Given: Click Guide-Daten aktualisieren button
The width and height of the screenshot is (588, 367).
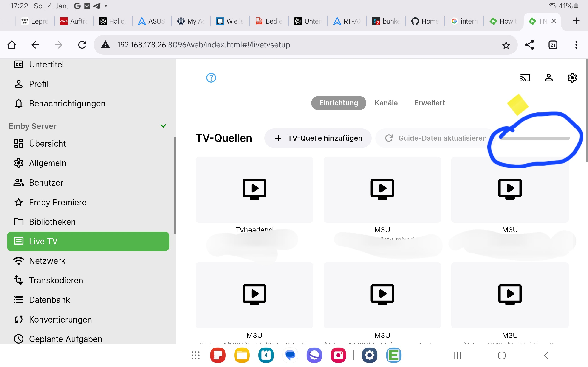Looking at the screenshot, I should click(436, 138).
